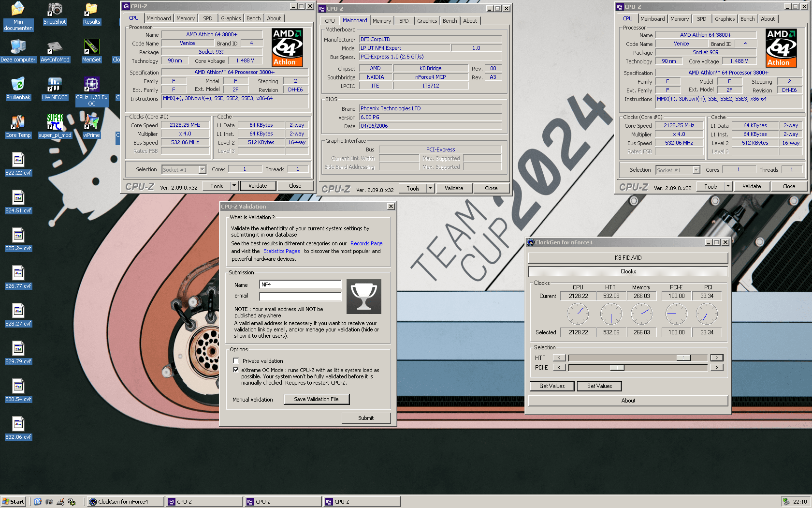Expand the Socket #1 selection in left CPU-Z

coord(203,170)
